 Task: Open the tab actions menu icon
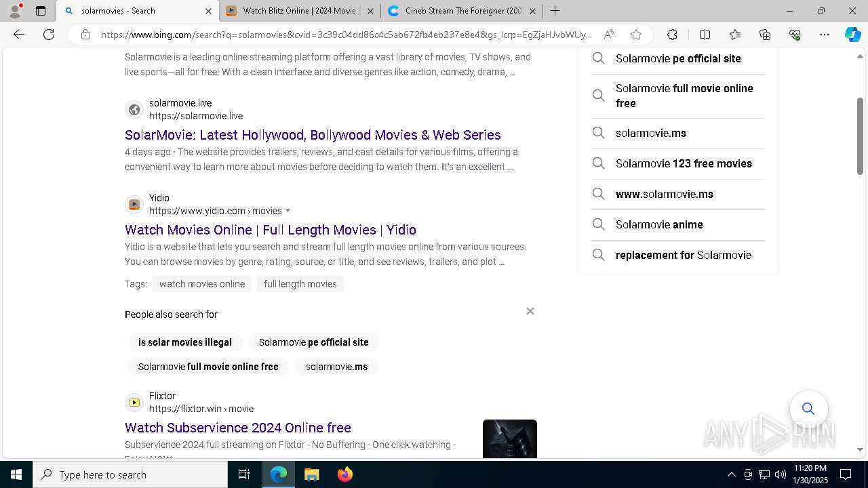(x=41, y=11)
